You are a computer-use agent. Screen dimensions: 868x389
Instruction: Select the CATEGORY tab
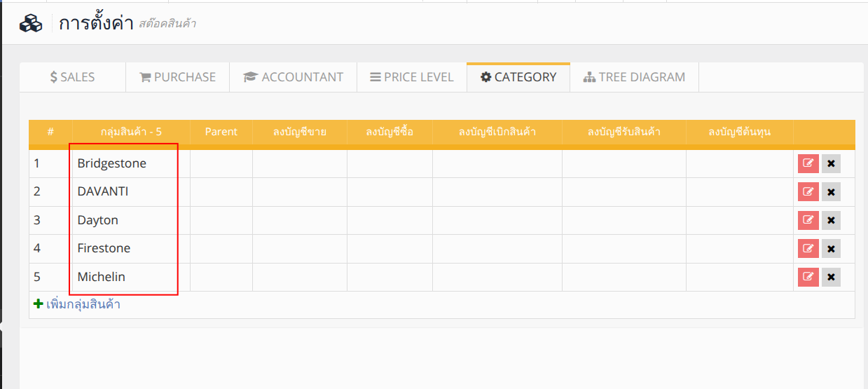[518, 77]
